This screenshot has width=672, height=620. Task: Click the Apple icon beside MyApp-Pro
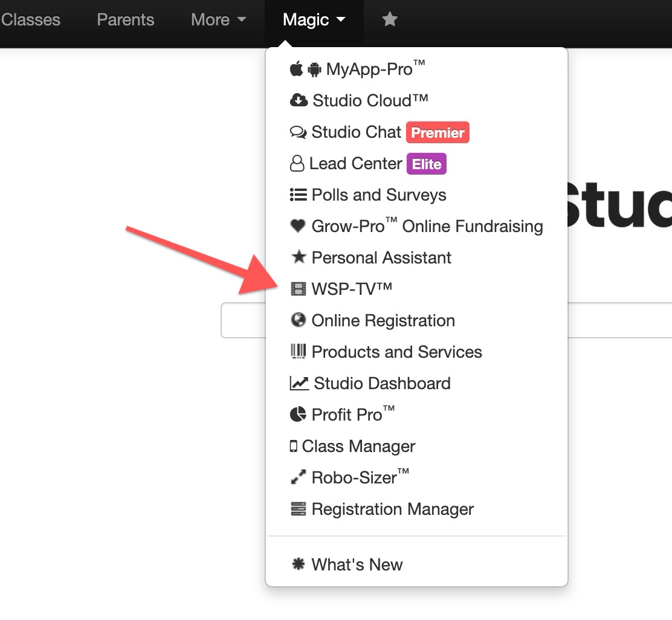point(296,68)
